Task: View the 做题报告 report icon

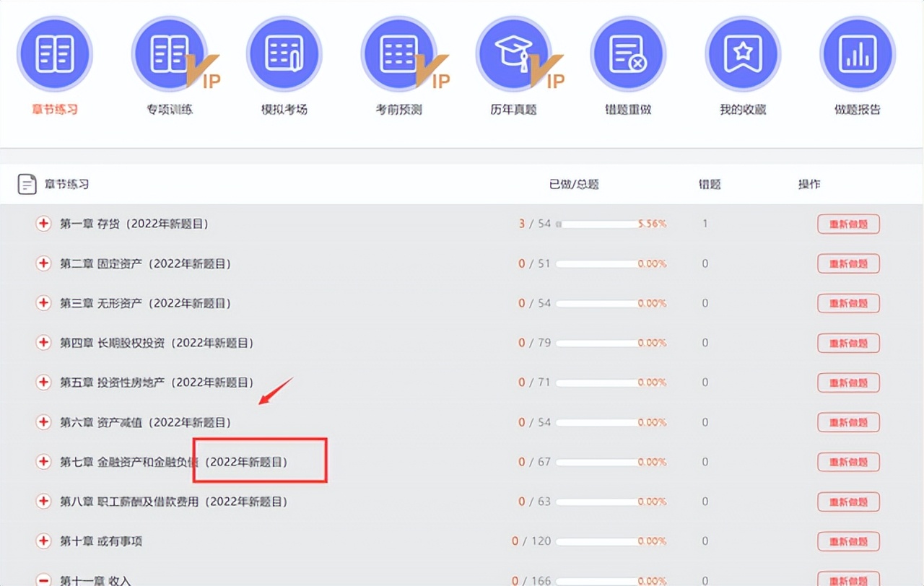Action: coord(857,53)
